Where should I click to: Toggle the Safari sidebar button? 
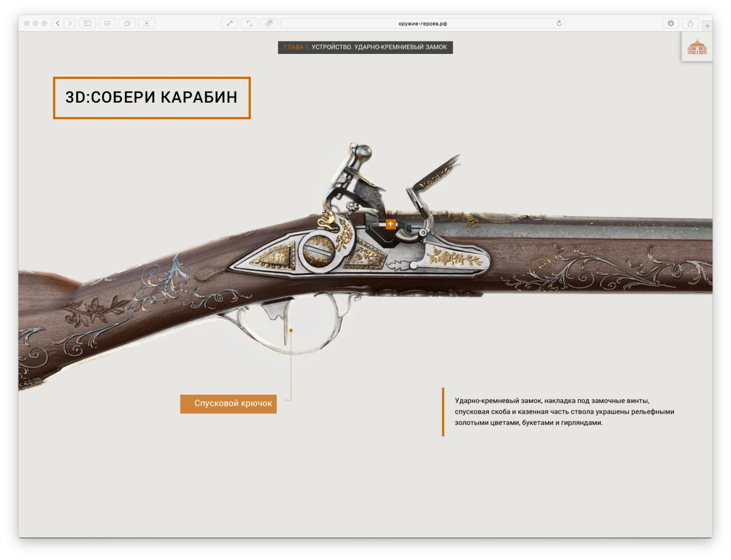(87, 23)
